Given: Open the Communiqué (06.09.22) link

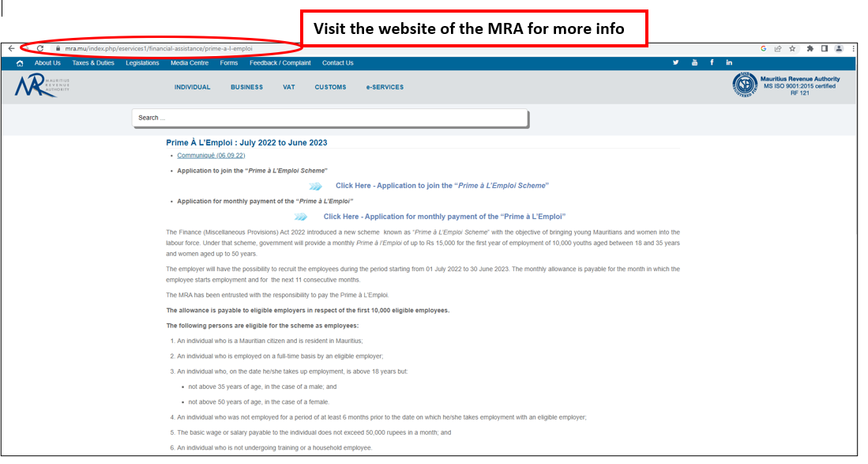Looking at the screenshot, I should (211, 156).
